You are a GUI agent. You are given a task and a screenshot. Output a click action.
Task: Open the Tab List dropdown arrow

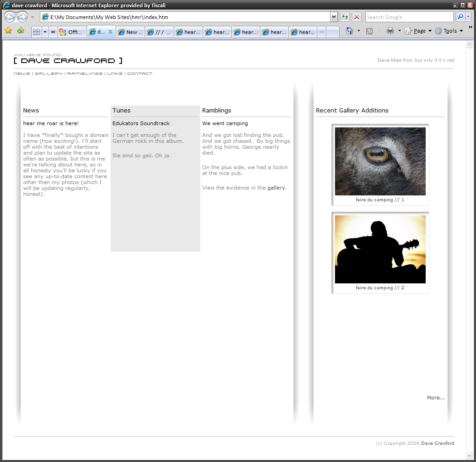(x=45, y=32)
